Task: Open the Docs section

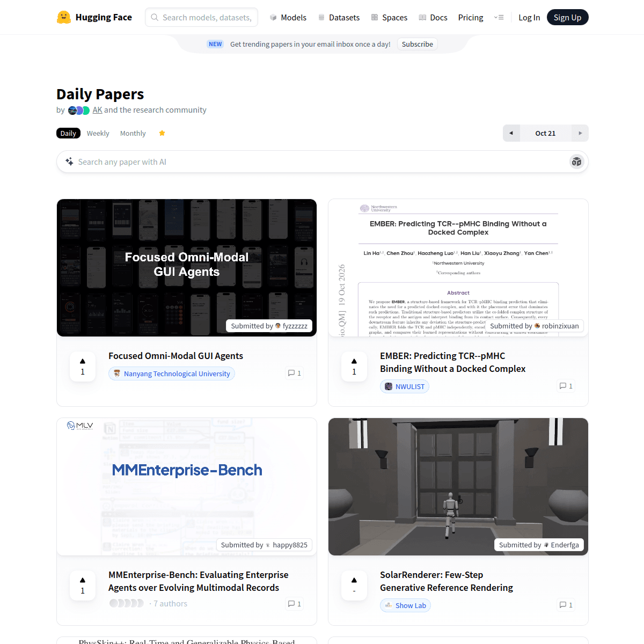Action: pos(433,17)
